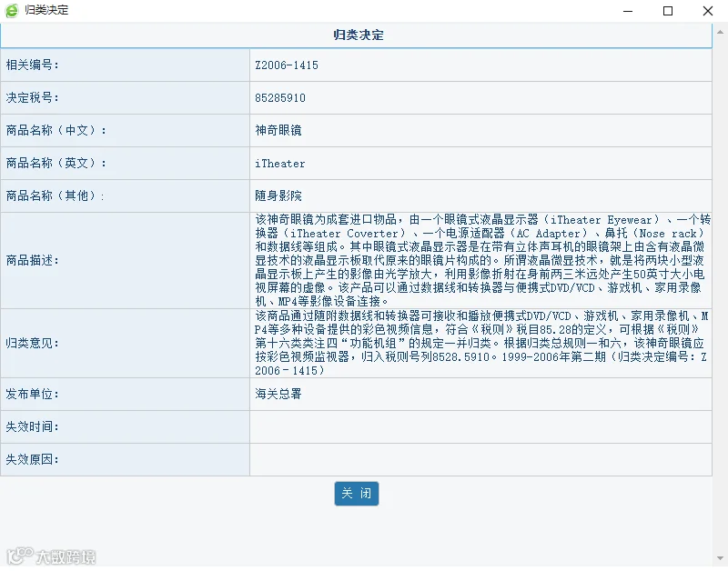
Task: Close the 归类决定 window
Action: 708,11
